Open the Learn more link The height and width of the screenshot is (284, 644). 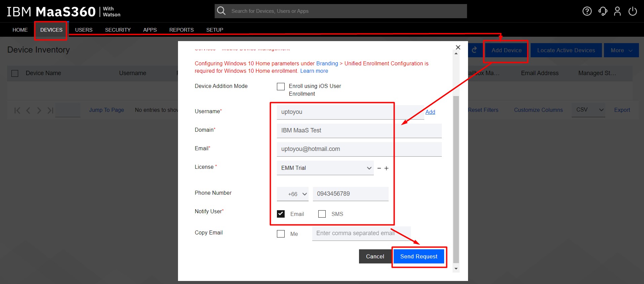coord(314,71)
